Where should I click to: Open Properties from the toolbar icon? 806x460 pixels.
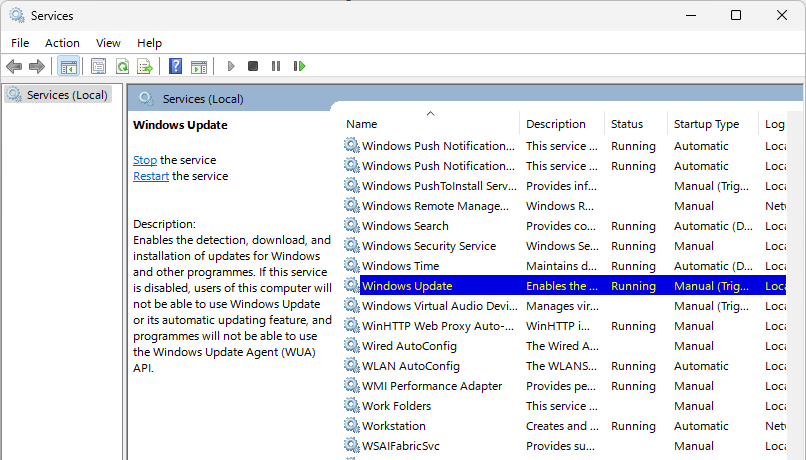(98, 66)
